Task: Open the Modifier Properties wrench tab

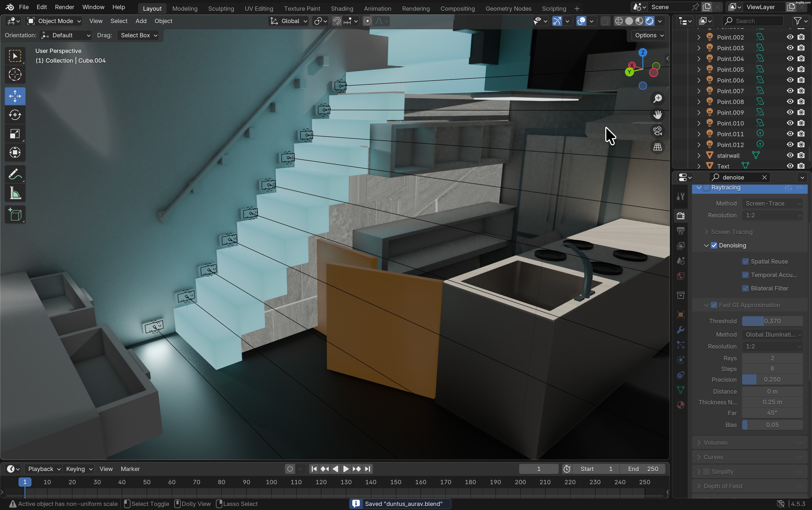Action: pos(680,330)
